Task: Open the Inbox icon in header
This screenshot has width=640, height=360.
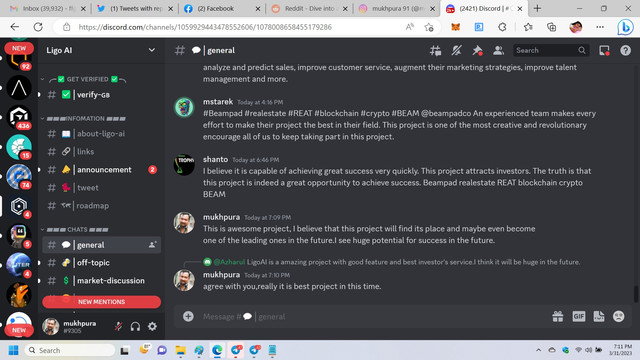Action: tap(604, 51)
